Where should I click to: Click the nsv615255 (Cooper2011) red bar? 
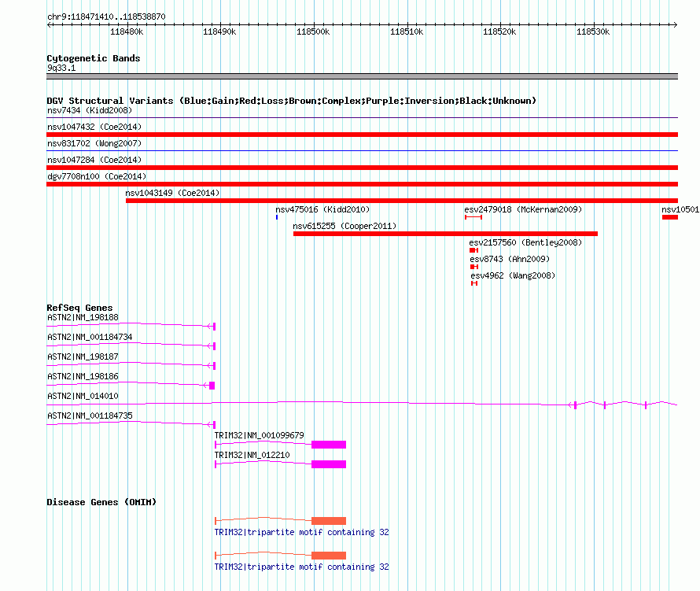(445, 234)
